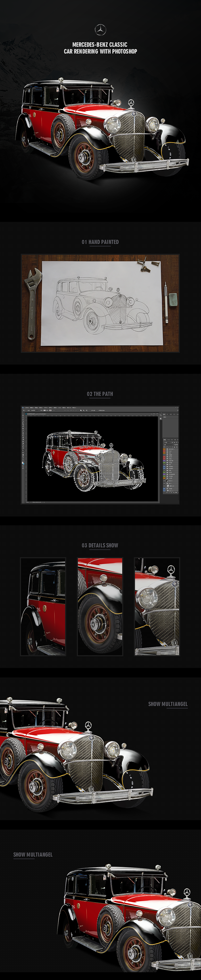Collapse the 组 11 group
The height and width of the screenshot is (980, 201).
click(166, 483)
